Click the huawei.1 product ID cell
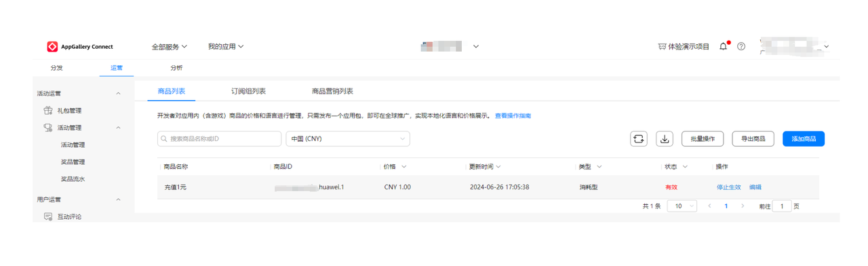Image resolution: width=868 pixels, height=266 pixels. pos(309,187)
